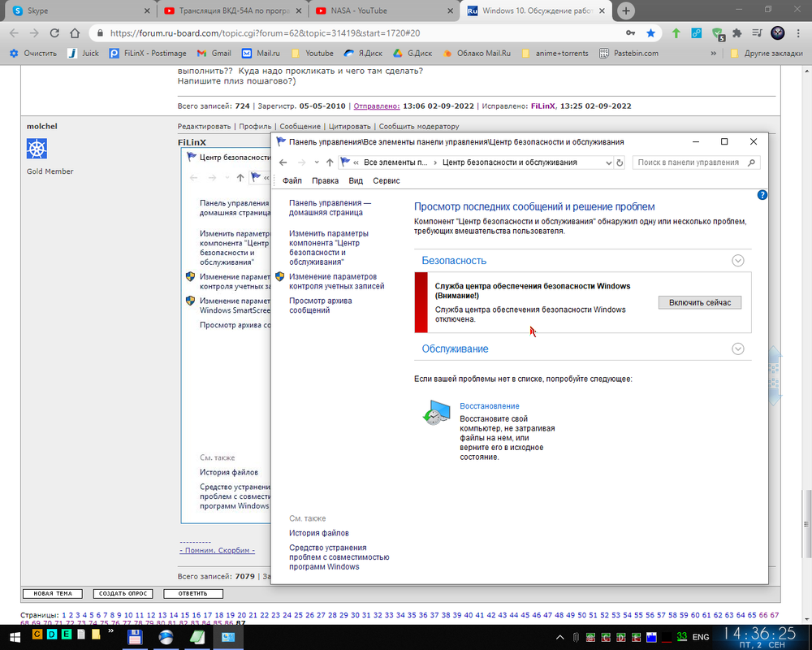The height and width of the screenshot is (650, 812).
Task: Switch to NASA - YouTube tab
Action: click(383, 11)
